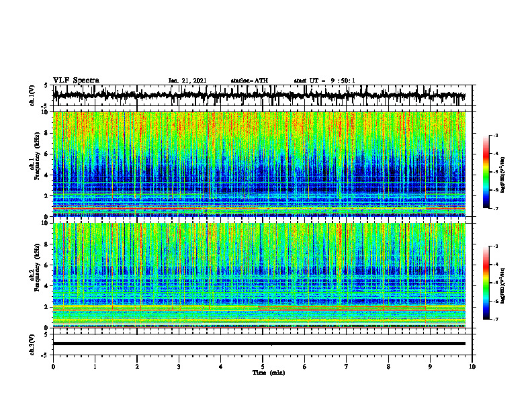This screenshot has height=411, width=532.
Task: Click the "0" tick on the time axis
Action: [x=53, y=367]
